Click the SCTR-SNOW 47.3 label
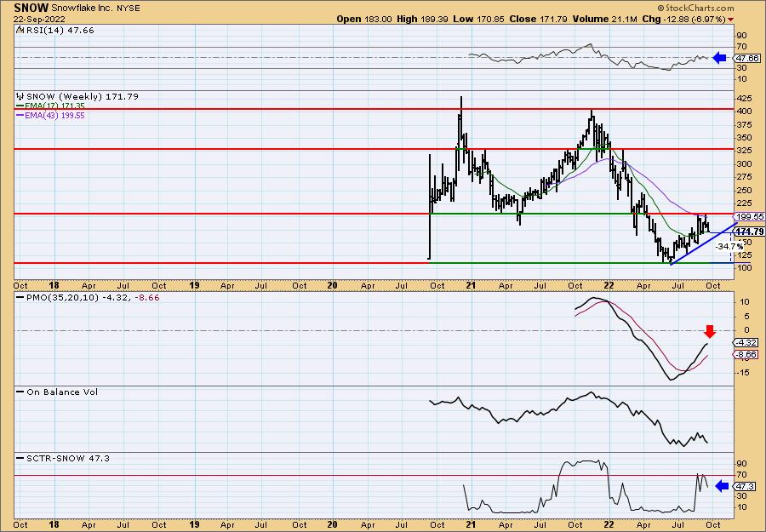 [x=64, y=458]
